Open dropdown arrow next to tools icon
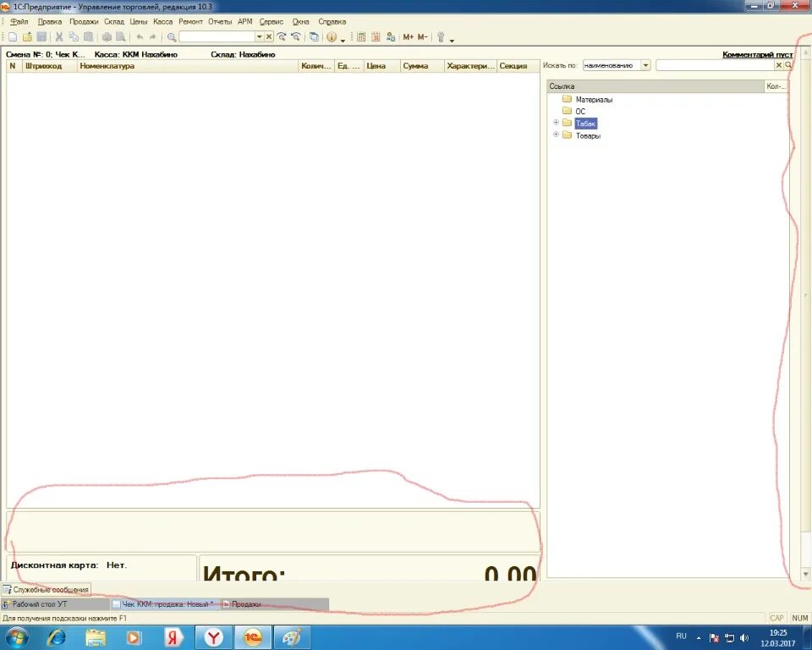Viewport: 812px width, 650px height. (452, 40)
